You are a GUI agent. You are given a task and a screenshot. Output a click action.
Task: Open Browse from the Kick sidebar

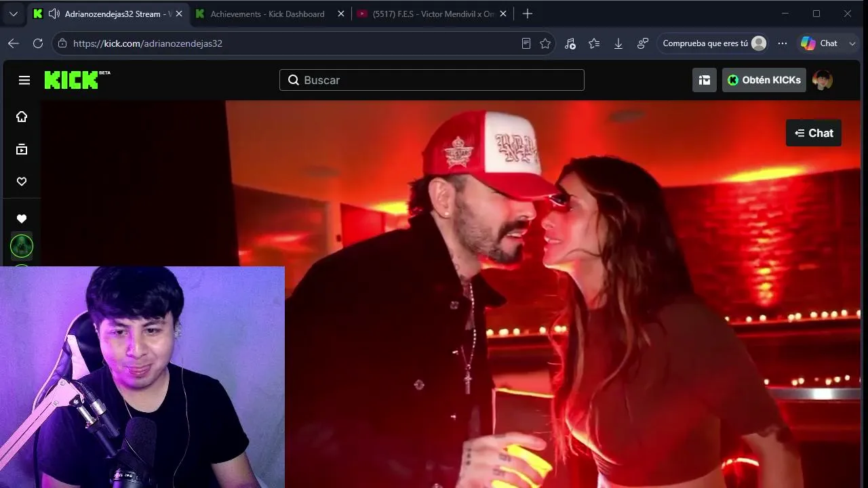coord(22,149)
